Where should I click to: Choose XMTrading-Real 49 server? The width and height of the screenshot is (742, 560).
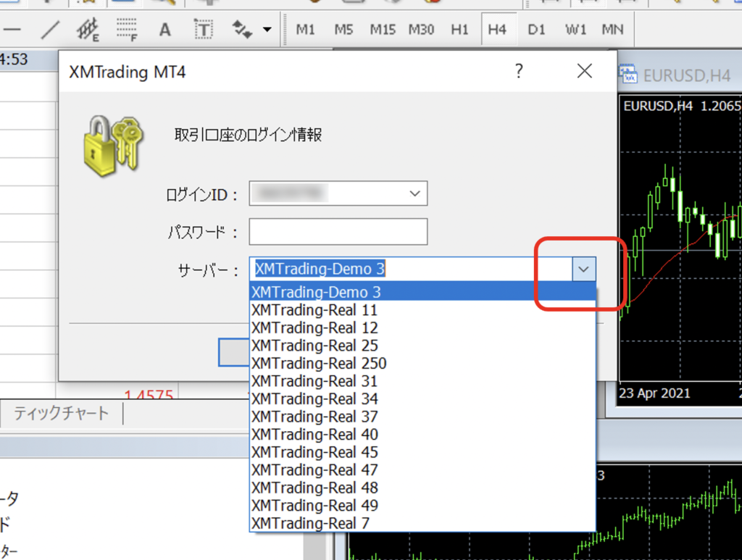coord(422,505)
